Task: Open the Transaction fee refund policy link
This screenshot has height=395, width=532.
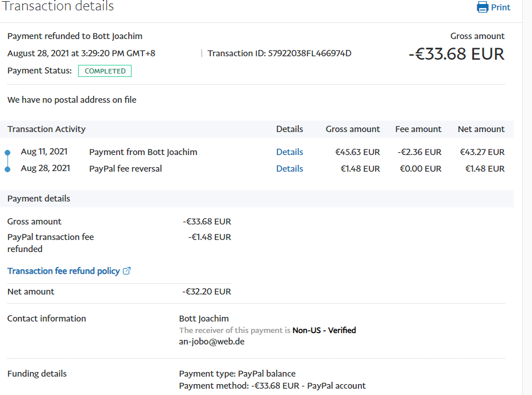Action: (63, 271)
